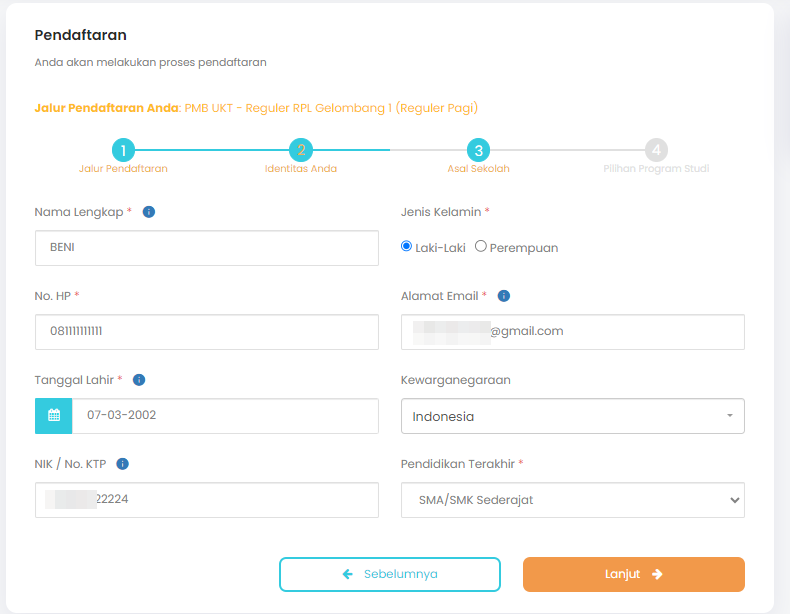The width and height of the screenshot is (790, 614).
Task: Click the Sebelumnya button
Action: 390,574
